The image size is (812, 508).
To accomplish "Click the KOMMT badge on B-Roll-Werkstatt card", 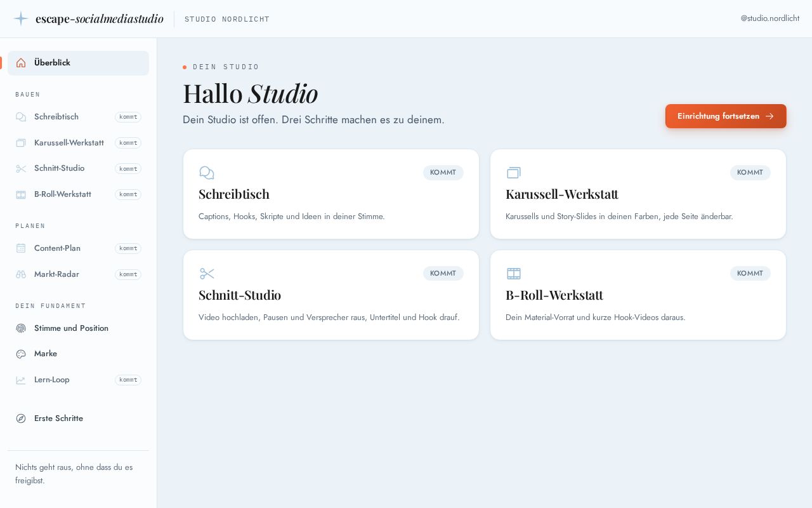I will point(750,274).
